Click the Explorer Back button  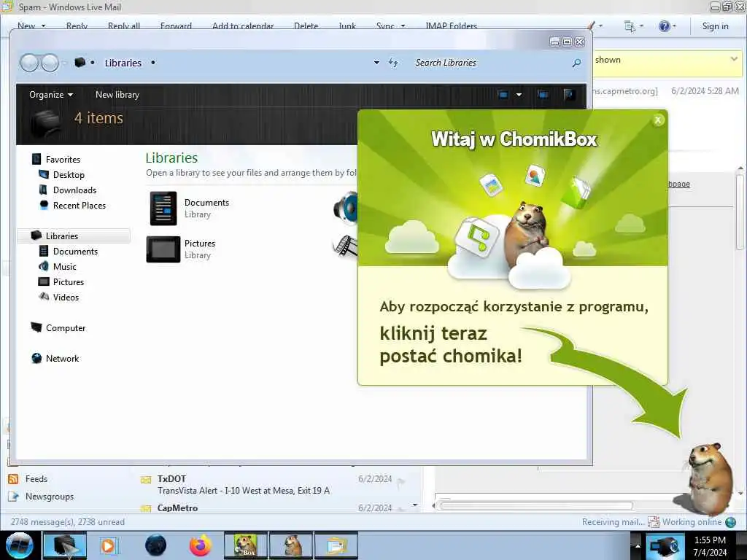29,63
